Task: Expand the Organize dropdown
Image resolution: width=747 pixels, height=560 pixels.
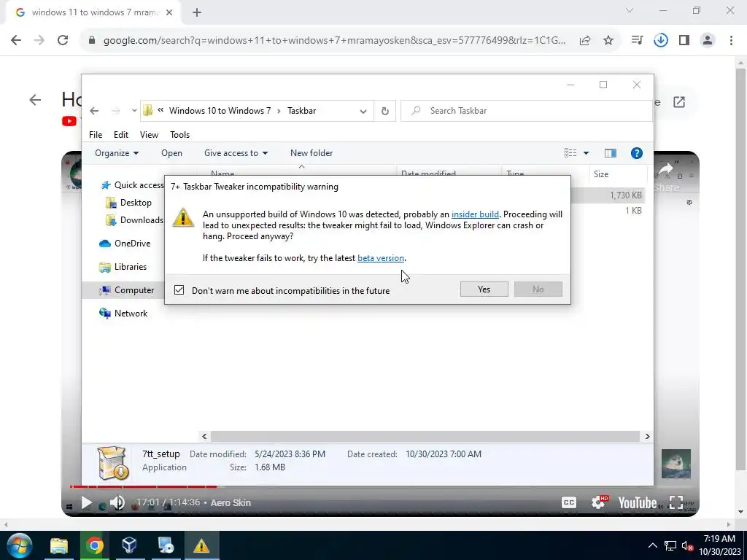Action: [117, 153]
